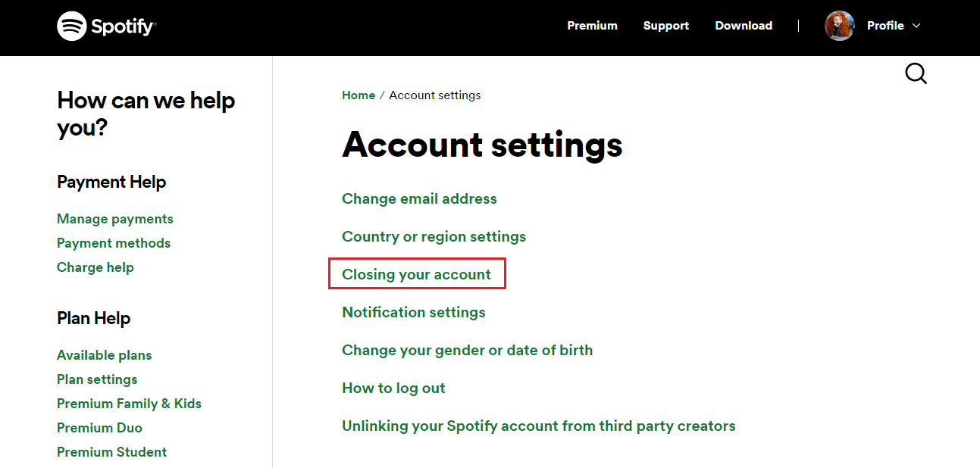
Task: Open Change your gender or date of birth
Action: coord(467,350)
